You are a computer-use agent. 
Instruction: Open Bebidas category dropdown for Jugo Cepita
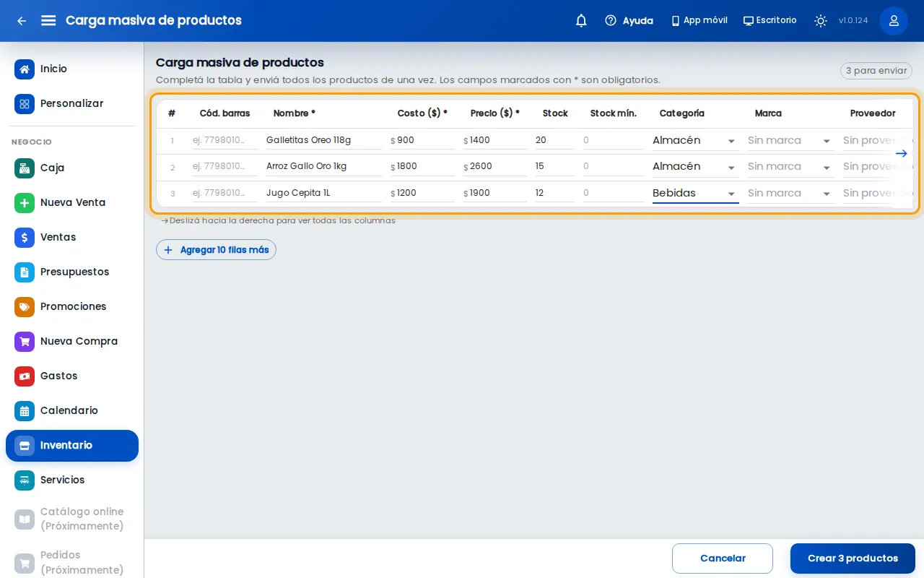tap(695, 194)
